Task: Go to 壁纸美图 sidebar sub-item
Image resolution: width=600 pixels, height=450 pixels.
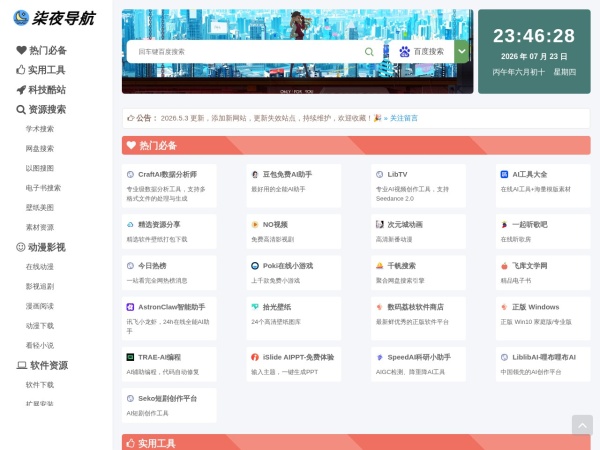Action: pos(40,208)
